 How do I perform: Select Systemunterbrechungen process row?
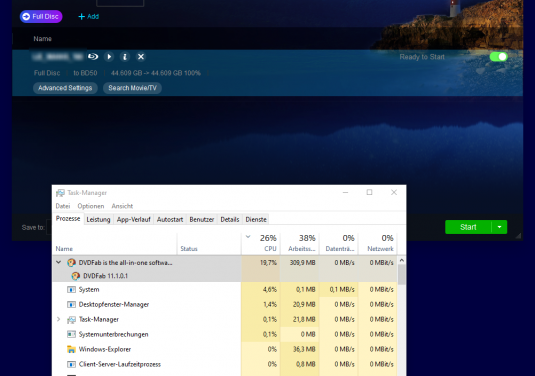pyautogui.click(x=225, y=334)
